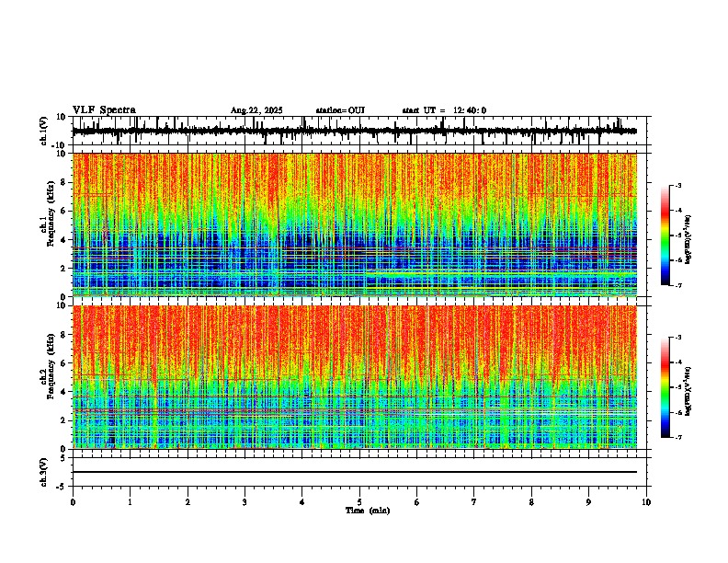The width and height of the screenshot is (728, 563).
Task: Click inside the ch.2 spectrogram panel
Action: pyautogui.click(x=355, y=377)
